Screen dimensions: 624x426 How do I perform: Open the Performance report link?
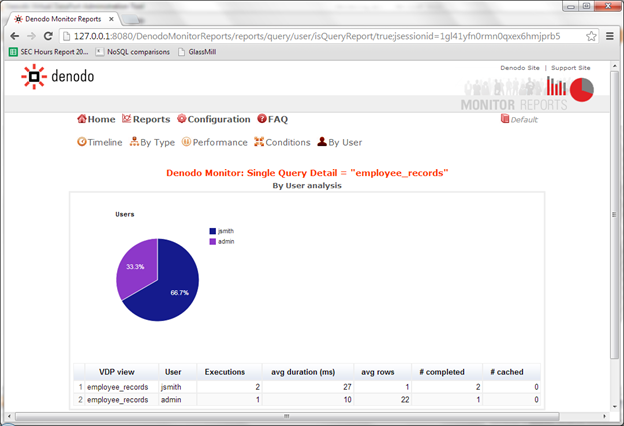(x=220, y=142)
